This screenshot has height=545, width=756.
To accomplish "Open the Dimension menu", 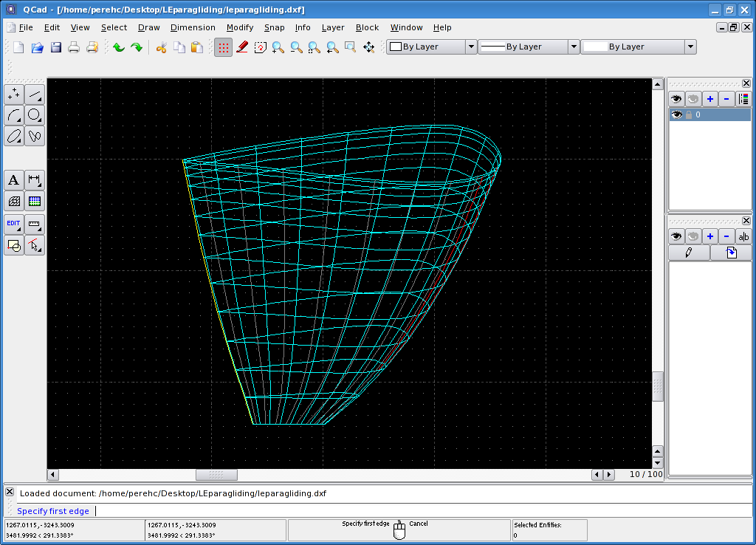I will (x=193, y=27).
